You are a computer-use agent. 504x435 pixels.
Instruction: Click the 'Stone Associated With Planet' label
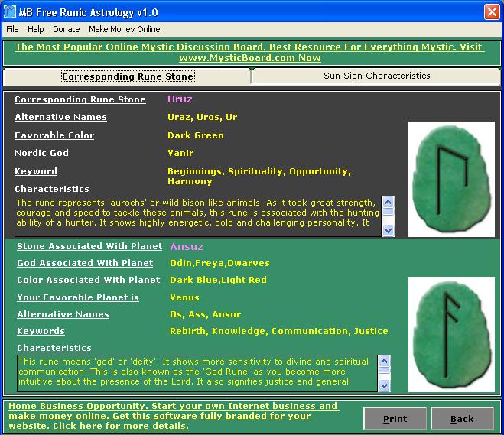pyautogui.click(x=89, y=246)
